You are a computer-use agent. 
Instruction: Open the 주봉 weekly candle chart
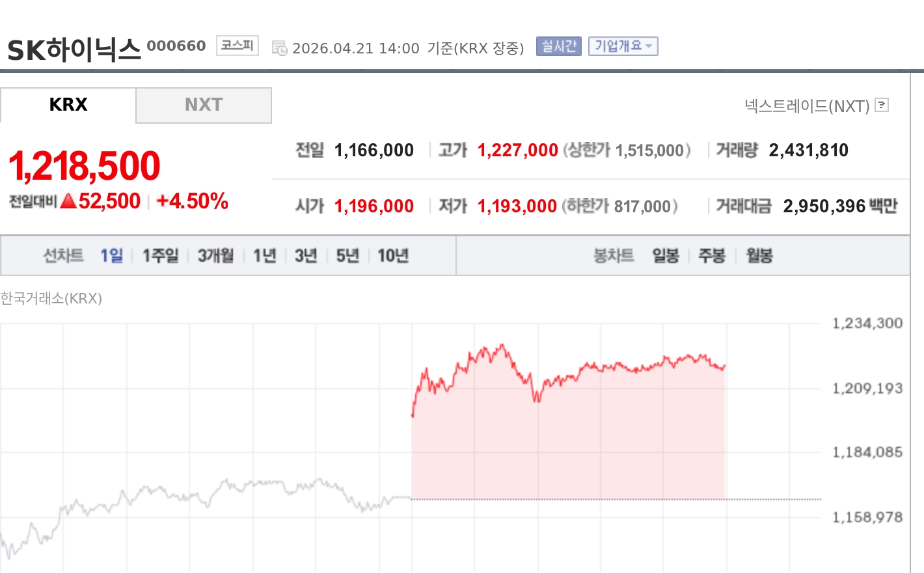(x=712, y=256)
